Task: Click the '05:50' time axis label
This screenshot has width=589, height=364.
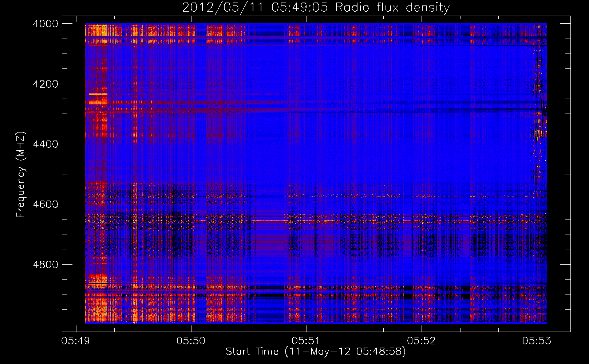Action: [x=191, y=341]
